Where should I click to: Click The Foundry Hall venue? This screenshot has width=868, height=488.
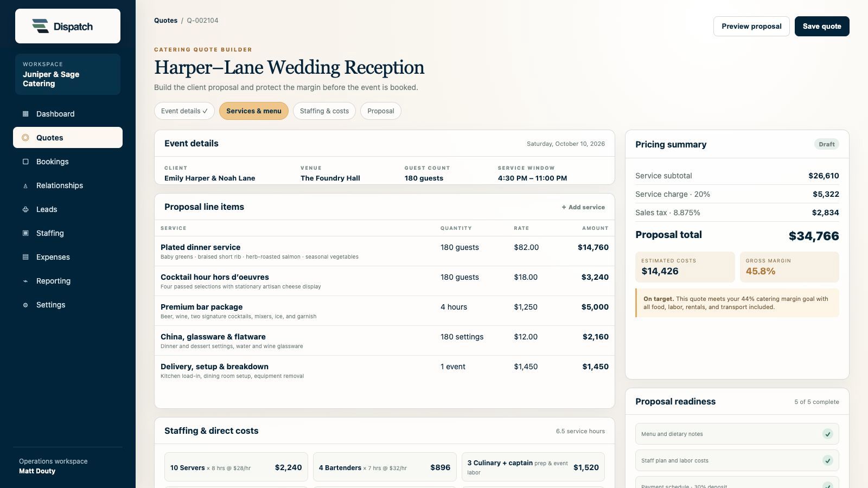pyautogui.click(x=330, y=178)
